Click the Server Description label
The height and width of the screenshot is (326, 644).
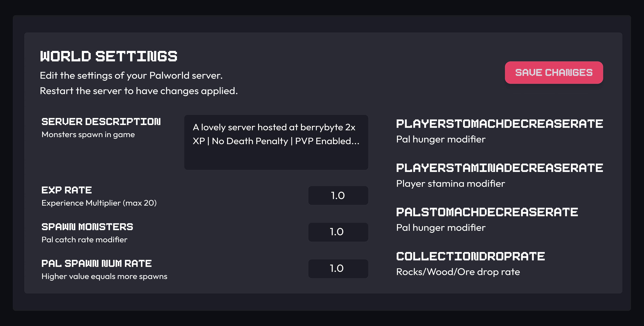click(x=101, y=122)
